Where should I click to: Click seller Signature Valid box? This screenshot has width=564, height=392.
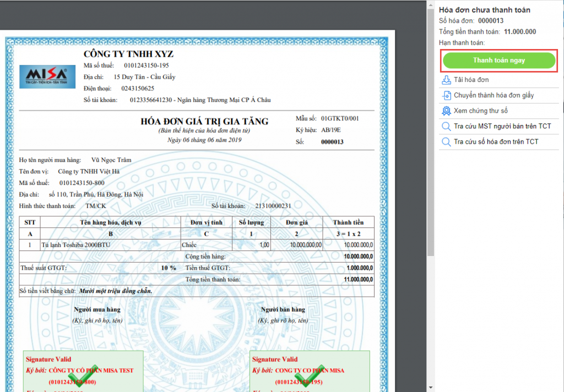pos(310,371)
